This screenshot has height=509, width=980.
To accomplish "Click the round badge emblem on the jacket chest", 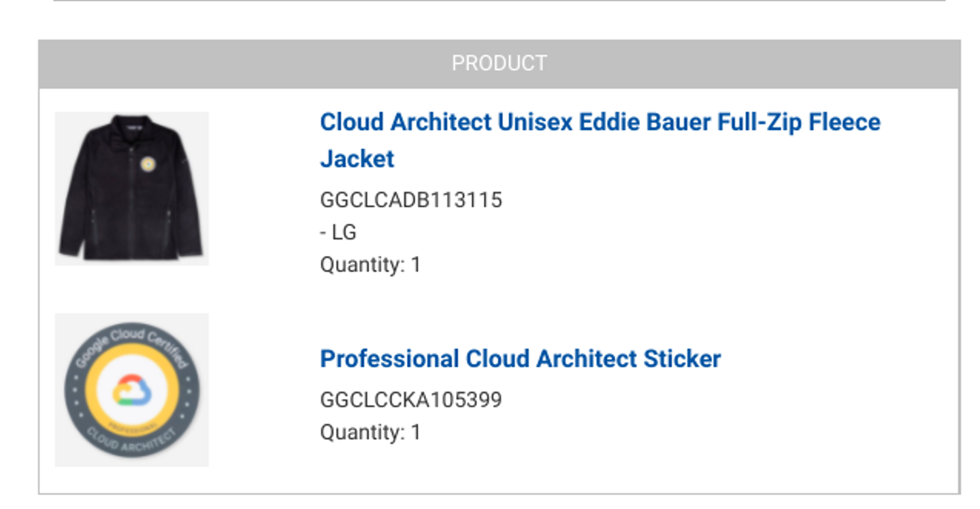I will click(148, 164).
